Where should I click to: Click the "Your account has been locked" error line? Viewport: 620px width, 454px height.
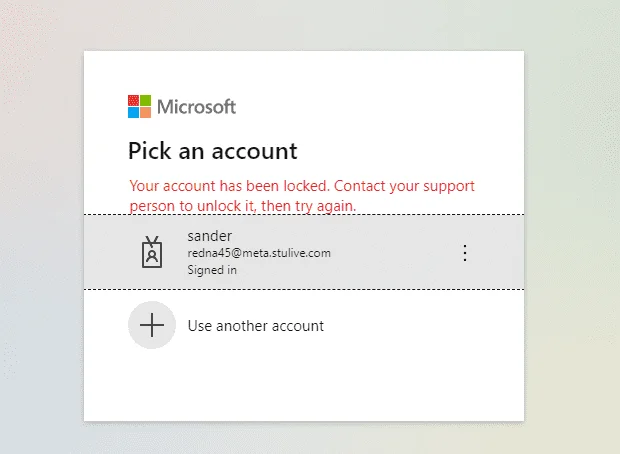302,186
